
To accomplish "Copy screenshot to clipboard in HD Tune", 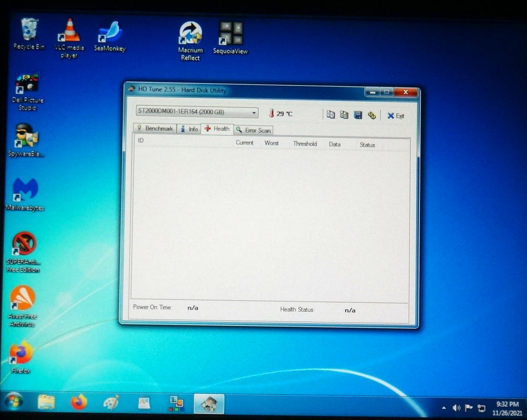I will point(344,115).
